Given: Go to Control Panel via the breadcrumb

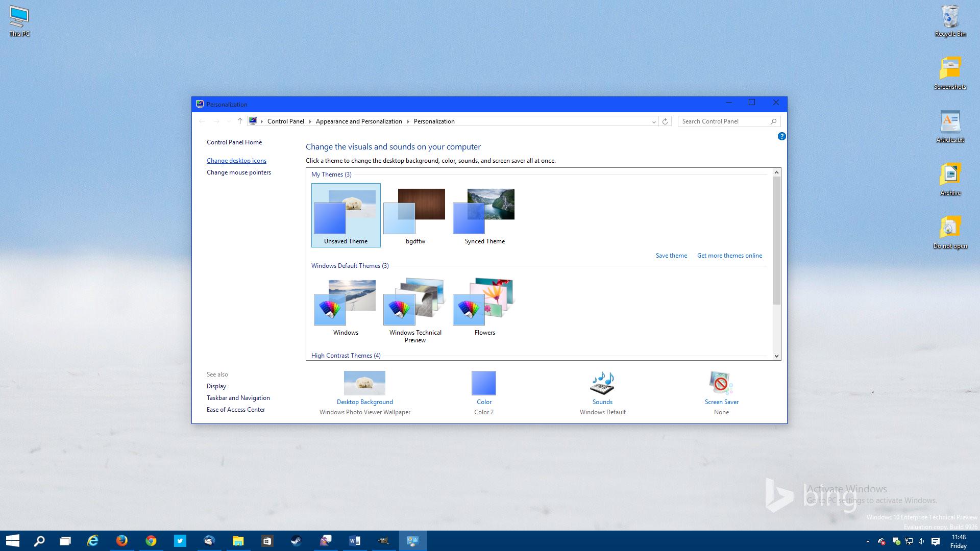Looking at the screenshot, I should [286, 121].
